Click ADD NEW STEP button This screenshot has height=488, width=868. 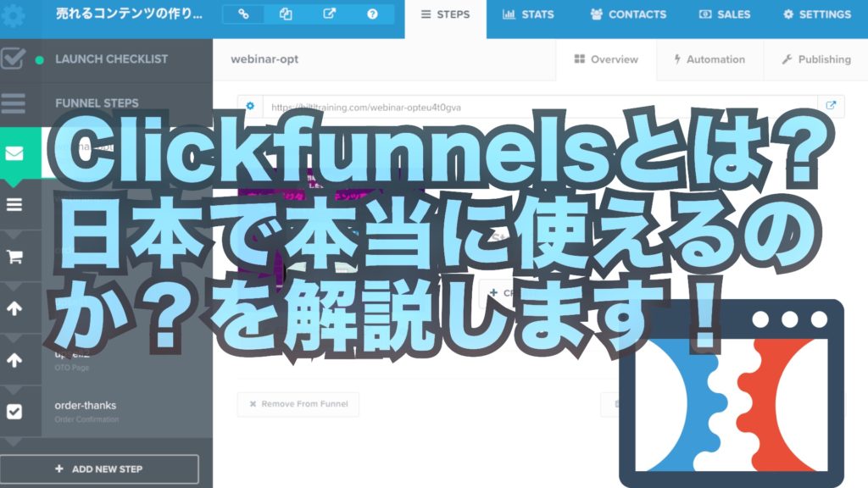(x=100, y=469)
